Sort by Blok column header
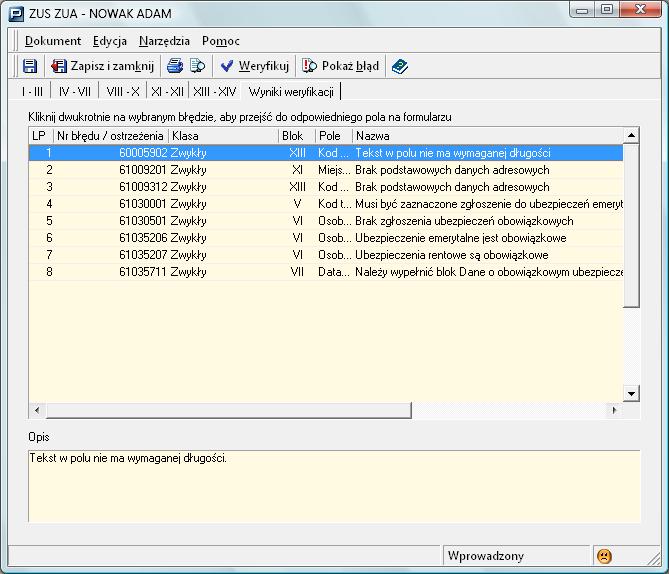This screenshot has height=574, width=669. pos(297,136)
